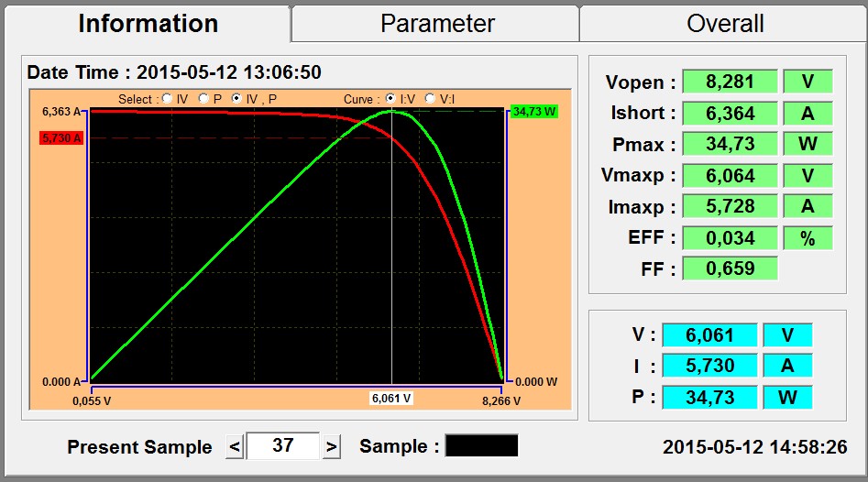
Task: Go to the previous sample with left arrow
Action: pos(235,446)
